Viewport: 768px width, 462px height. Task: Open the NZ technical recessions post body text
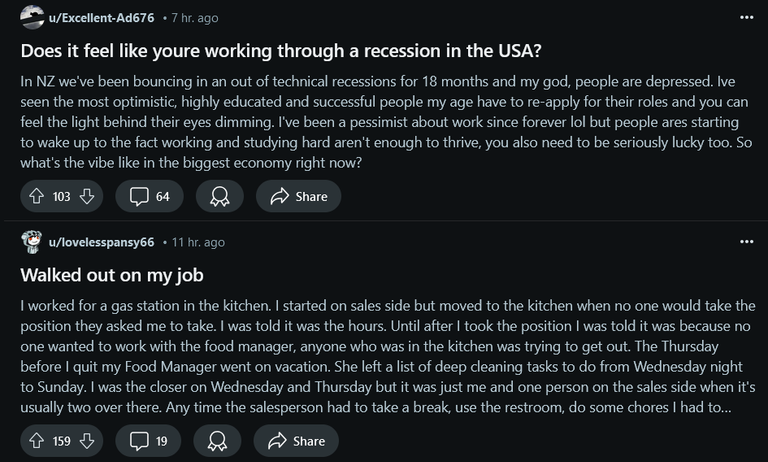click(x=386, y=122)
